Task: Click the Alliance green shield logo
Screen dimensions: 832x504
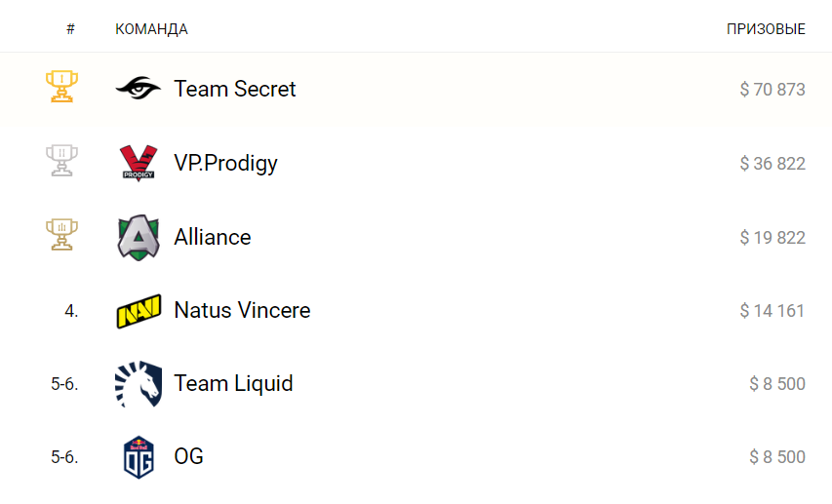Action: click(138, 237)
